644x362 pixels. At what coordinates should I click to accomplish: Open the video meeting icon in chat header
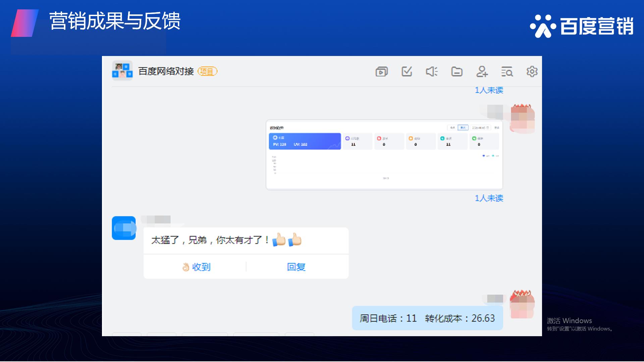point(381,72)
